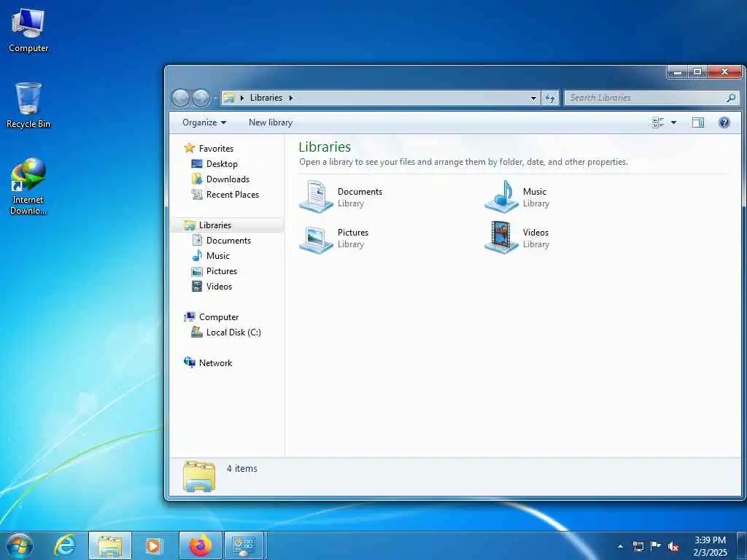Select the Music library large icon
This screenshot has height=560, width=747.
point(501,196)
